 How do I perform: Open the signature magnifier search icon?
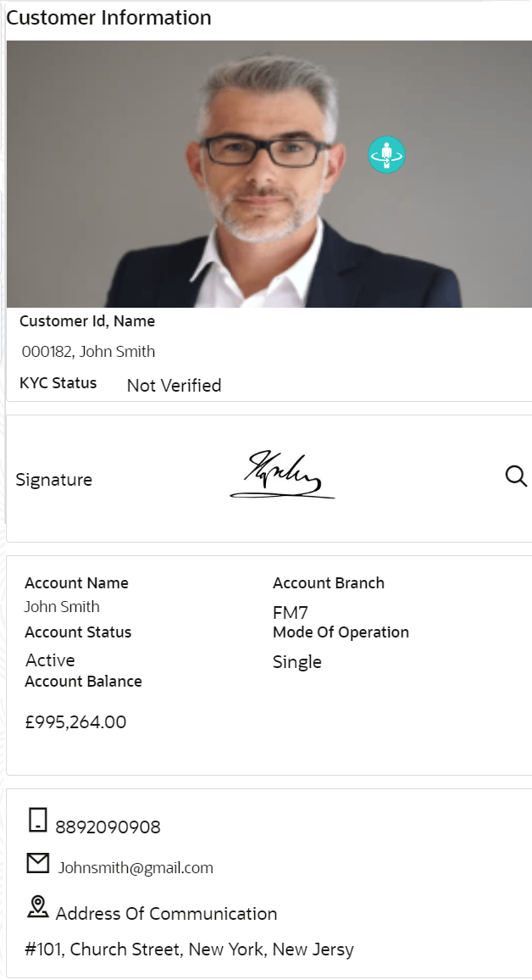click(516, 476)
